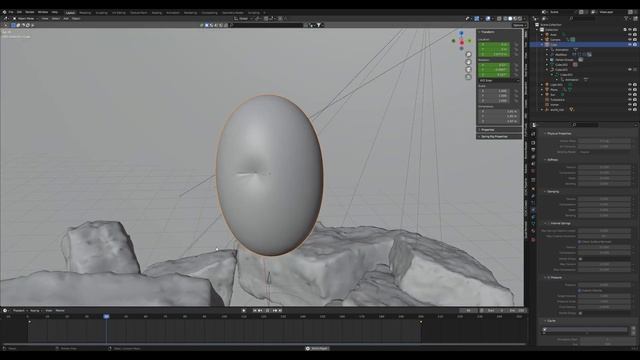Switch to the Modeling workspace tab

(x=85, y=13)
